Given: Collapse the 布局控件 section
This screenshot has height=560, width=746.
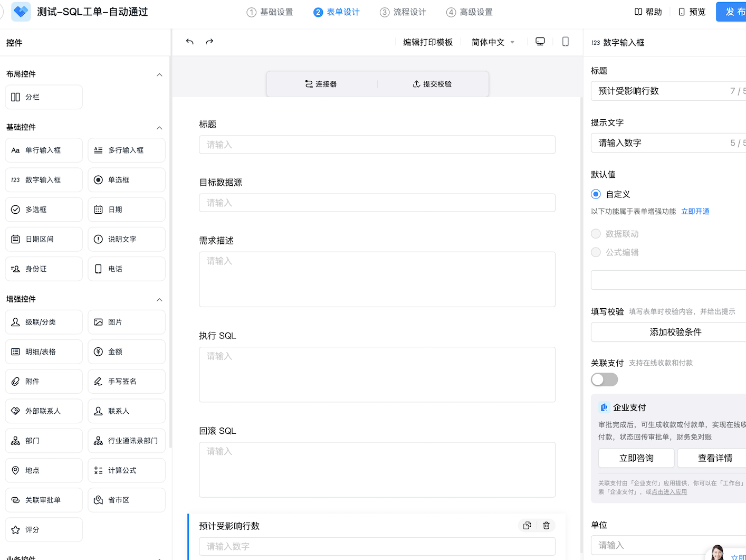Looking at the screenshot, I should click(159, 74).
